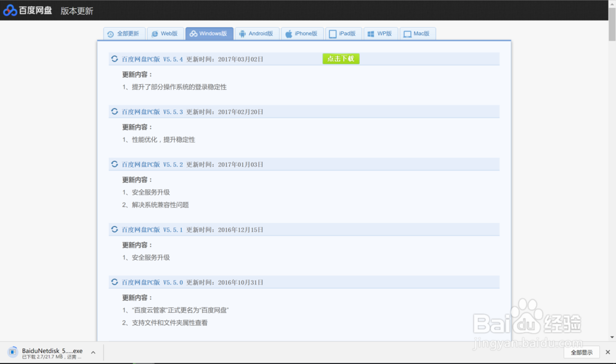Click text 性能优化，提升稳定性

(x=163, y=140)
